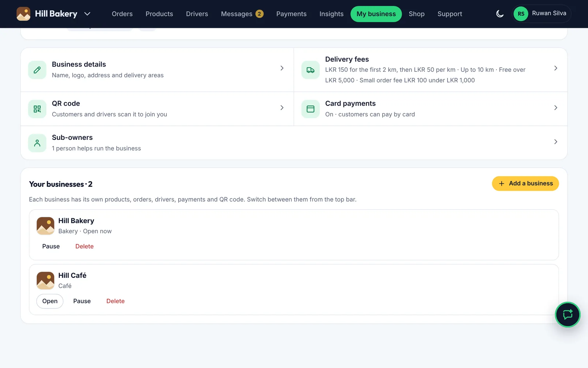Click the Sub-owners person icon

click(37, 143)
